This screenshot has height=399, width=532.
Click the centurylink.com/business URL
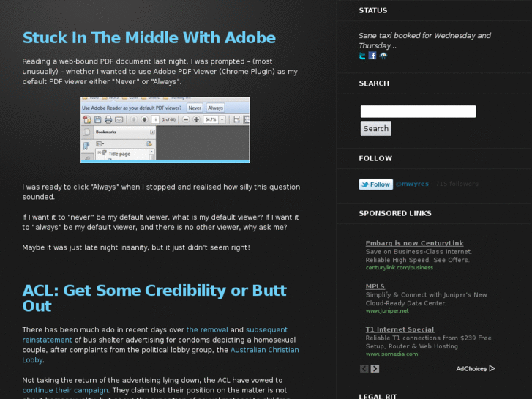click(400, 267)
